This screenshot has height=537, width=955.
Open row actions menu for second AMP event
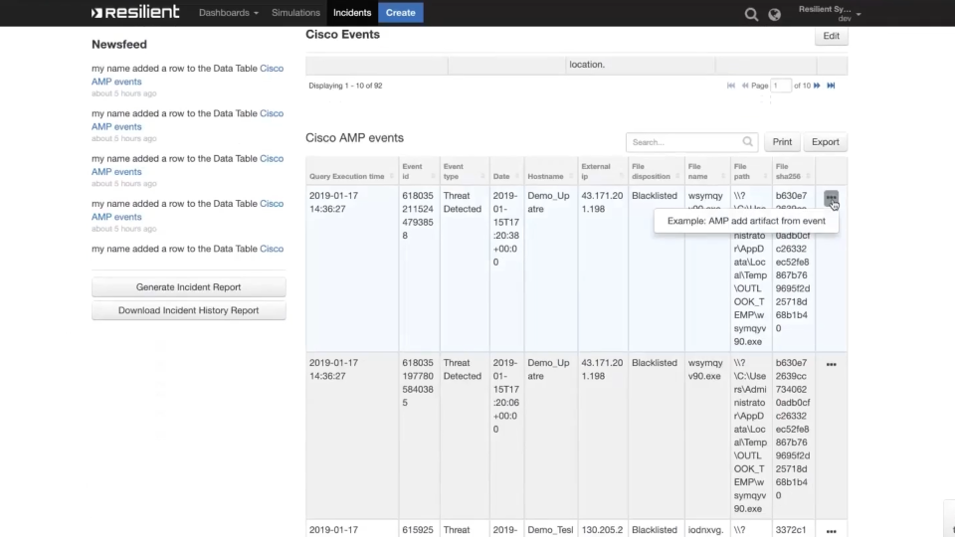tap(831, 365)
